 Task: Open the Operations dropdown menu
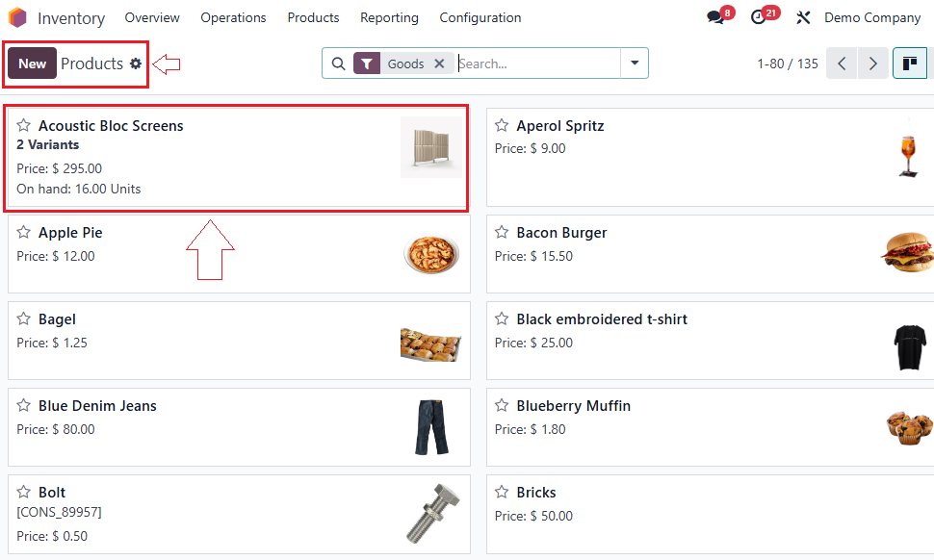coord(233,17)
